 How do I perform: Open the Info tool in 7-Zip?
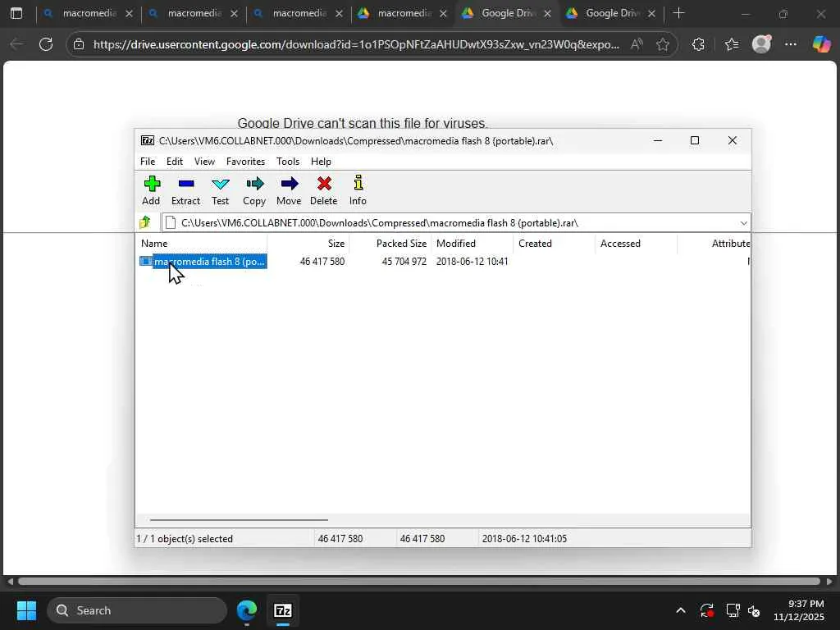[x=358, y=190]
